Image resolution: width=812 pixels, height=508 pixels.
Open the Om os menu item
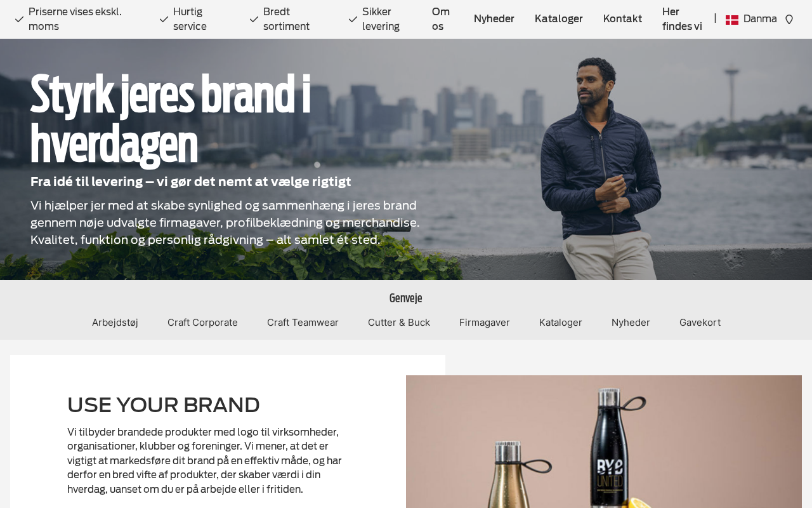coord(441,19)
